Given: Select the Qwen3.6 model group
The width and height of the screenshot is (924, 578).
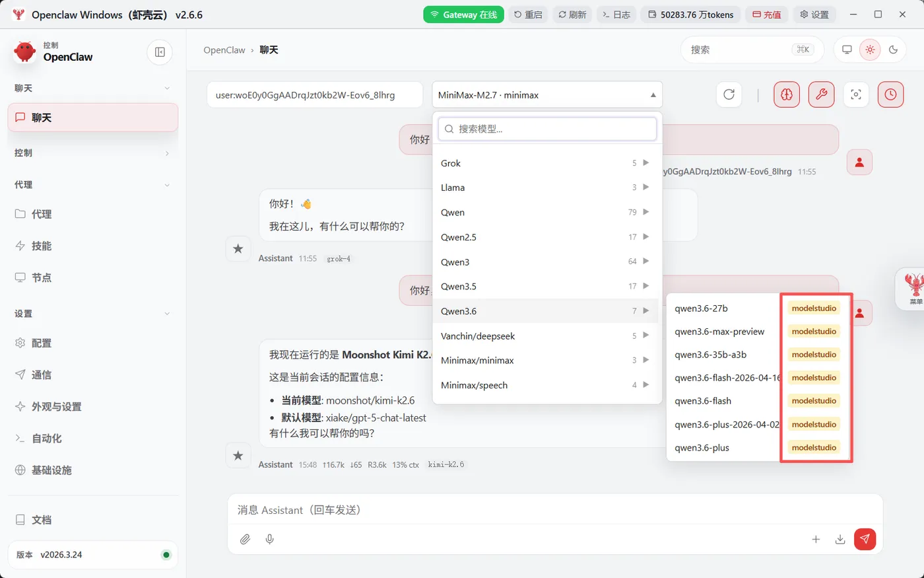Looking at the screenshot, I should tap(546, 311).
